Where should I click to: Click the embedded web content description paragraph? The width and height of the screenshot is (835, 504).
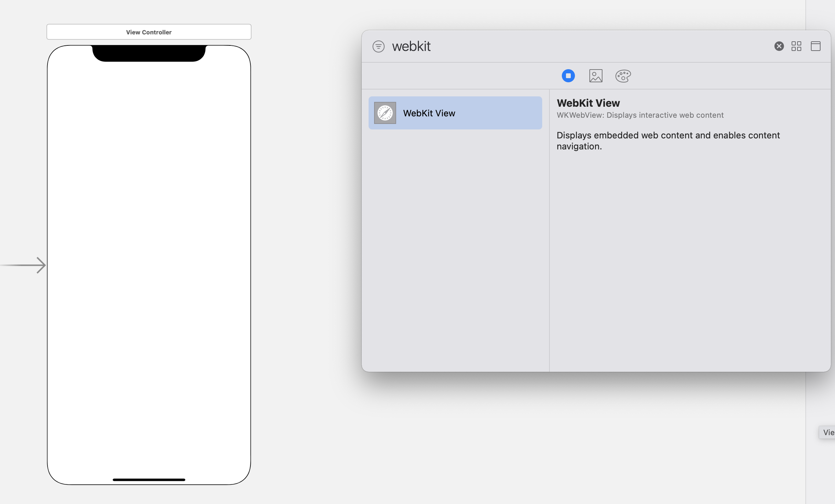[668, 140]
